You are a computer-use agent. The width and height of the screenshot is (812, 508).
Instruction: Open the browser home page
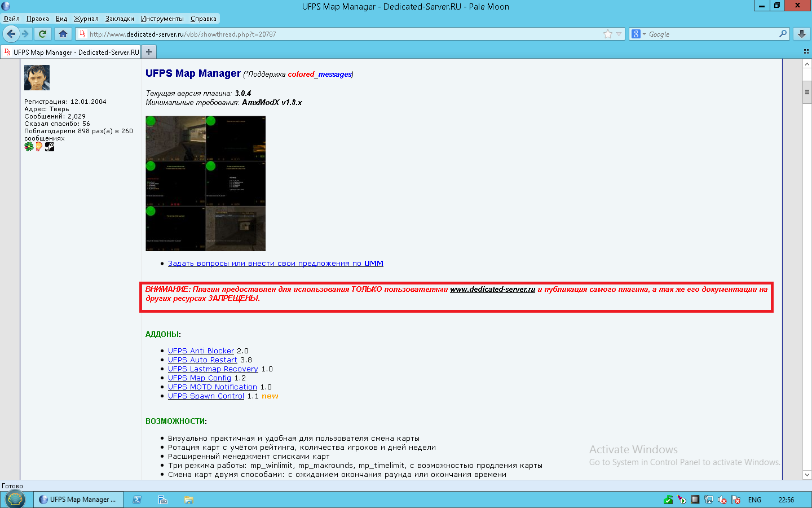coord(63,34)
